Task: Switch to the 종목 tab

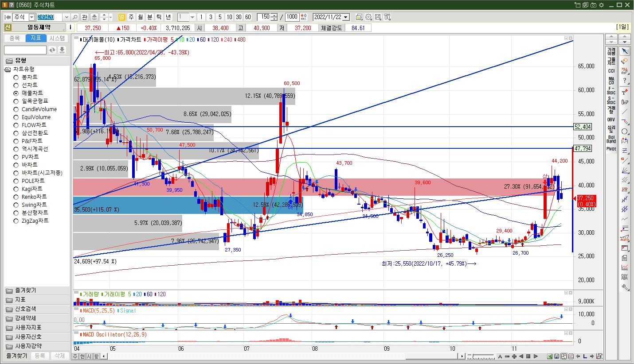Action: pos(15,39)
